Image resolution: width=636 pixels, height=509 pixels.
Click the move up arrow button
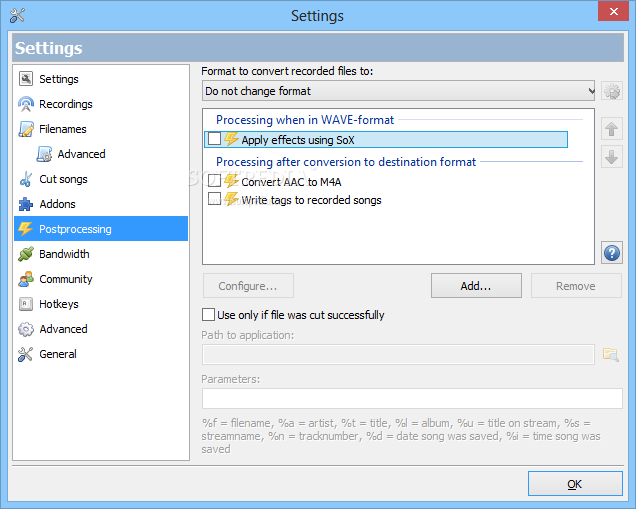click(x=612, y=129)
